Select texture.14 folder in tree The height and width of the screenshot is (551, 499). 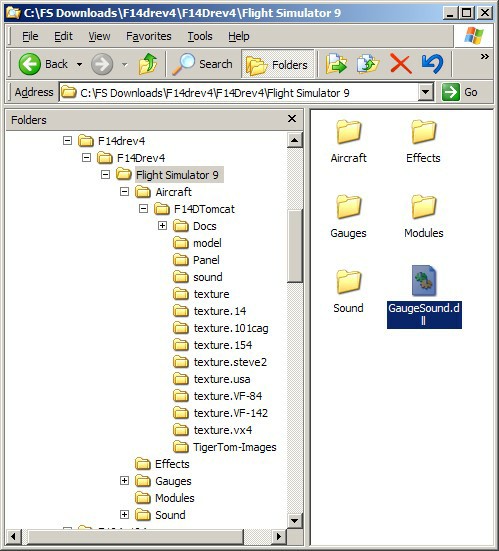tap(210, 311)
